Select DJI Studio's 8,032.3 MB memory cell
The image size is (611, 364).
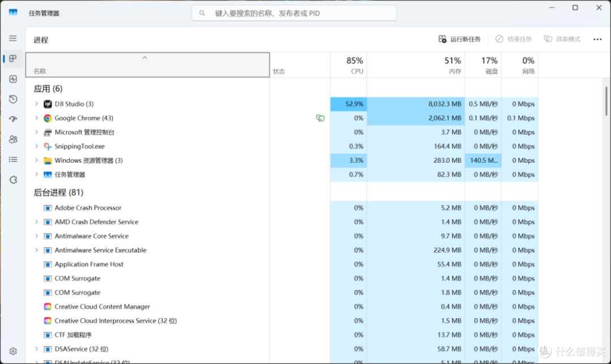(x=416, y=104)
